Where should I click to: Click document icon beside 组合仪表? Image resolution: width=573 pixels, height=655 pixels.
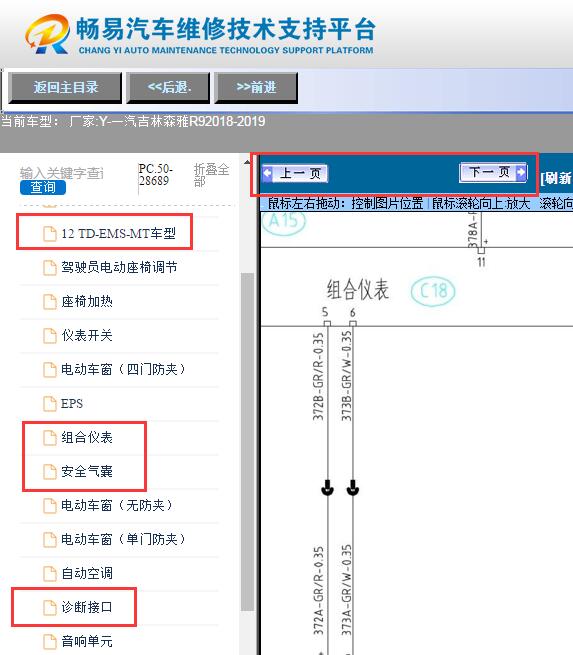point(50,437)
